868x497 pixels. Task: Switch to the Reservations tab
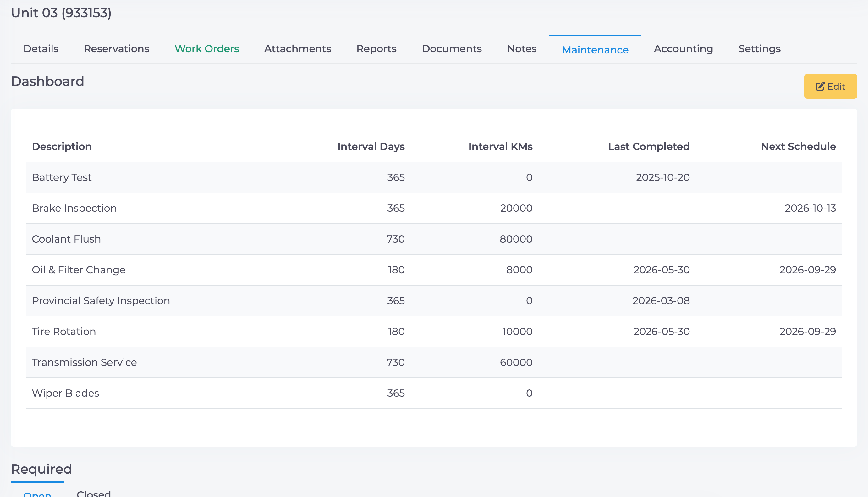coord(117,49)
